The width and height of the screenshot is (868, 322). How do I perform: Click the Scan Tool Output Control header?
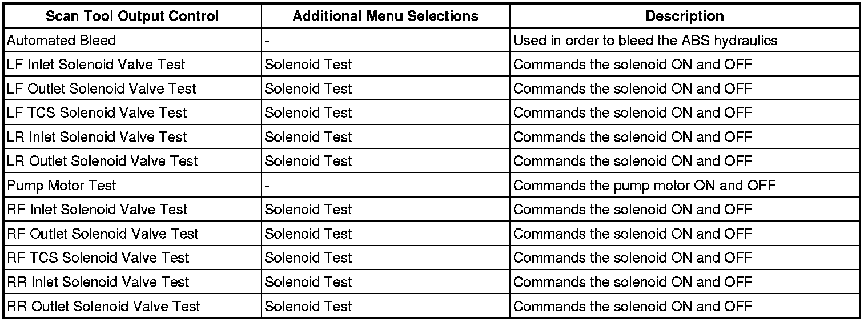pyautogui.click(x=132, y=17)
